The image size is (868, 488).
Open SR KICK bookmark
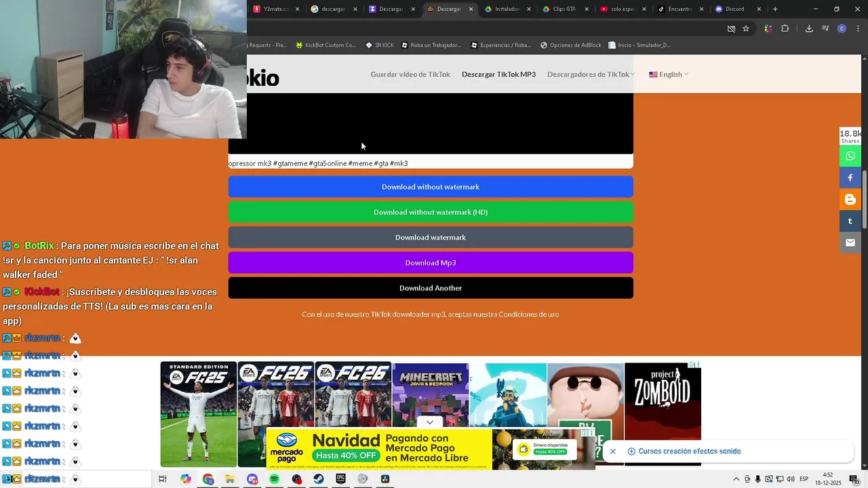379,45
